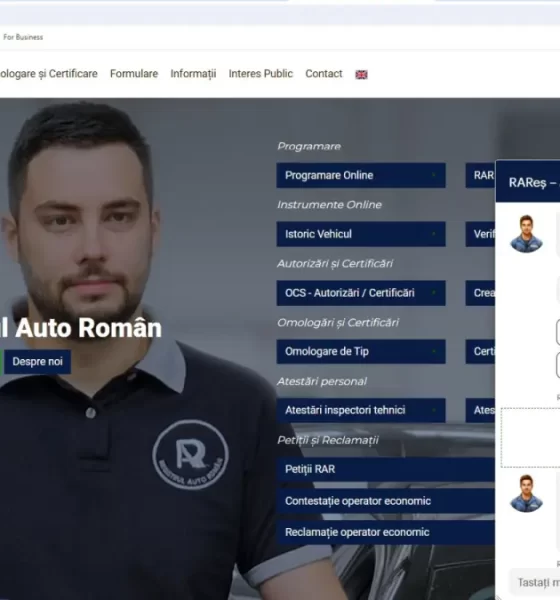
Task: Click the arrow on Atestări inspectori tehnici button
Action: pyautogui.click(x=434, y=410)
